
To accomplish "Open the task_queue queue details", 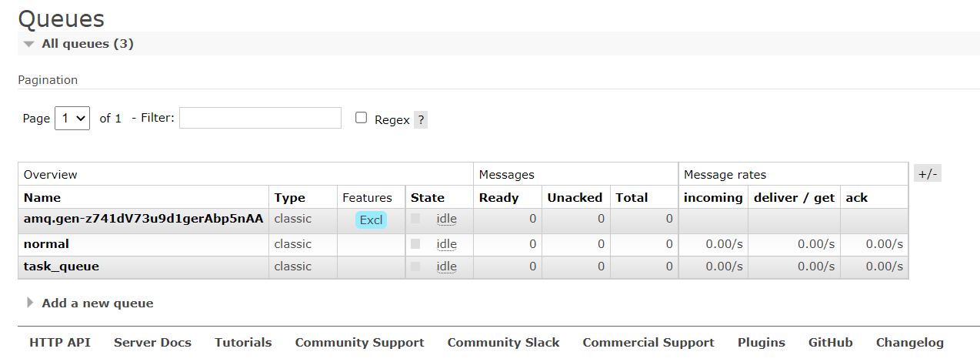I will [62, 266].
